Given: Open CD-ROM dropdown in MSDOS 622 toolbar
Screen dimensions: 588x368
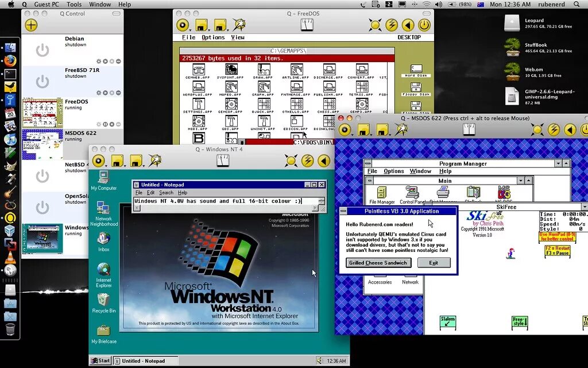Looking at the screenshot, I should click(345, 130).
